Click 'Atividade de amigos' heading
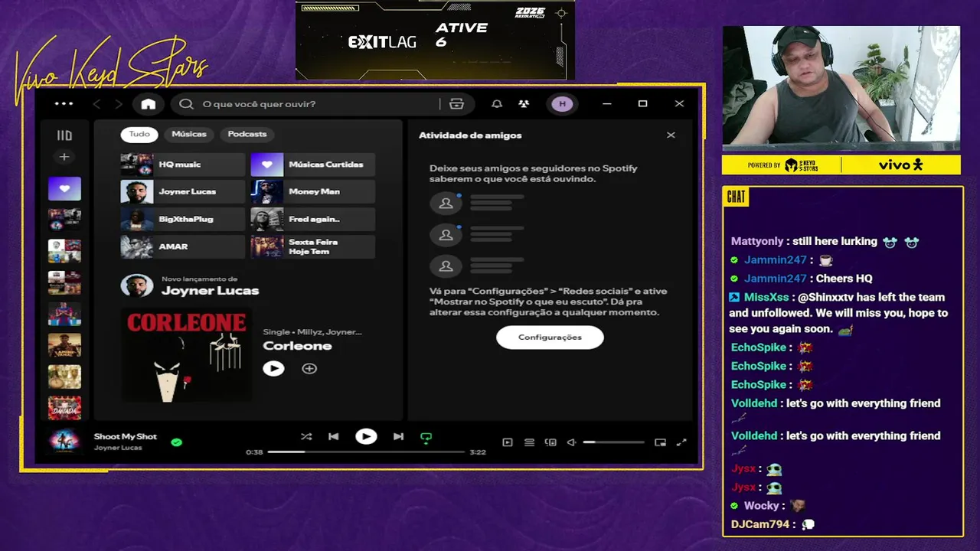 tap(470, 135)
